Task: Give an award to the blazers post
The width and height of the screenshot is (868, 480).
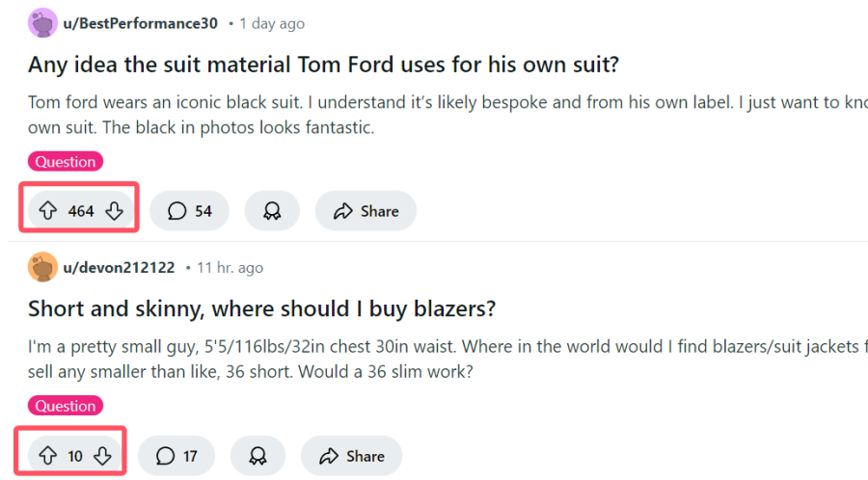Action: pos(258,456)
